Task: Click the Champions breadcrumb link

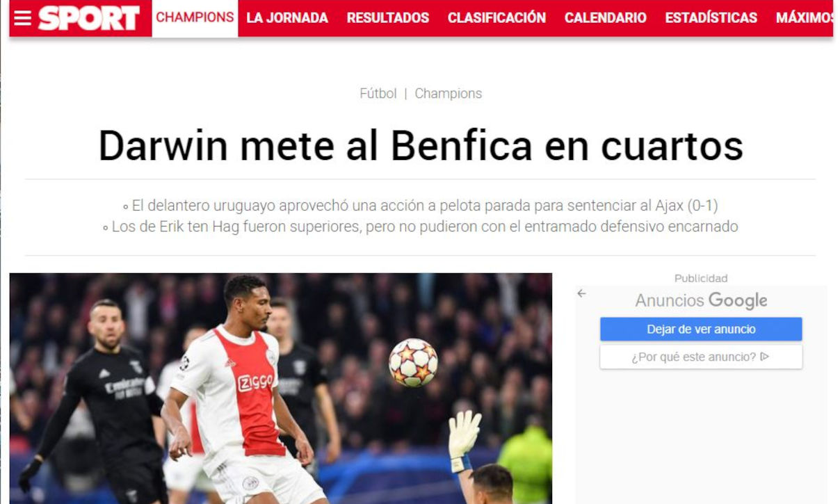Action: tap(449, 93)
